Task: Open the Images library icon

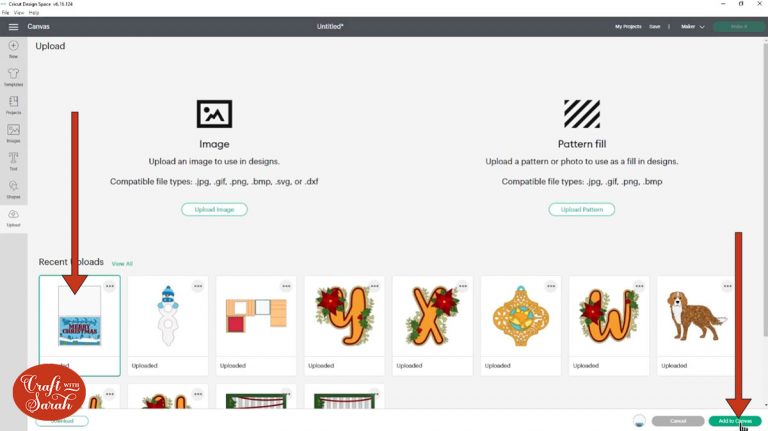Action: tap(13, 130)
